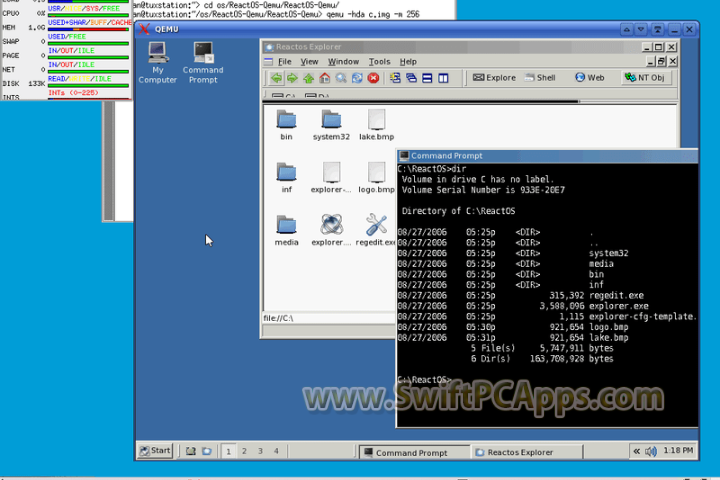The image size is (720, 480).
Task: Click the Command Prompt desktop icon
Action: [203, 63]
